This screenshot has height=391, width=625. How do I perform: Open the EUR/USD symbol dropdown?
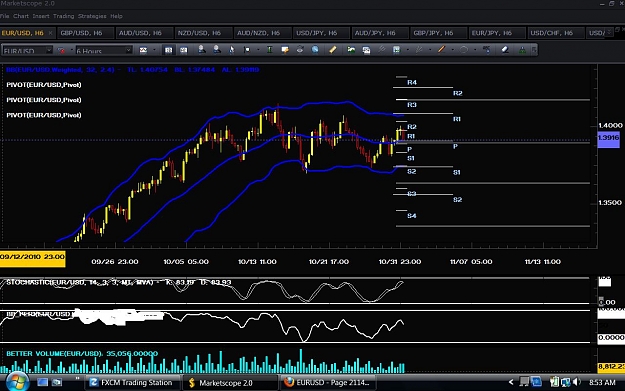49,50
